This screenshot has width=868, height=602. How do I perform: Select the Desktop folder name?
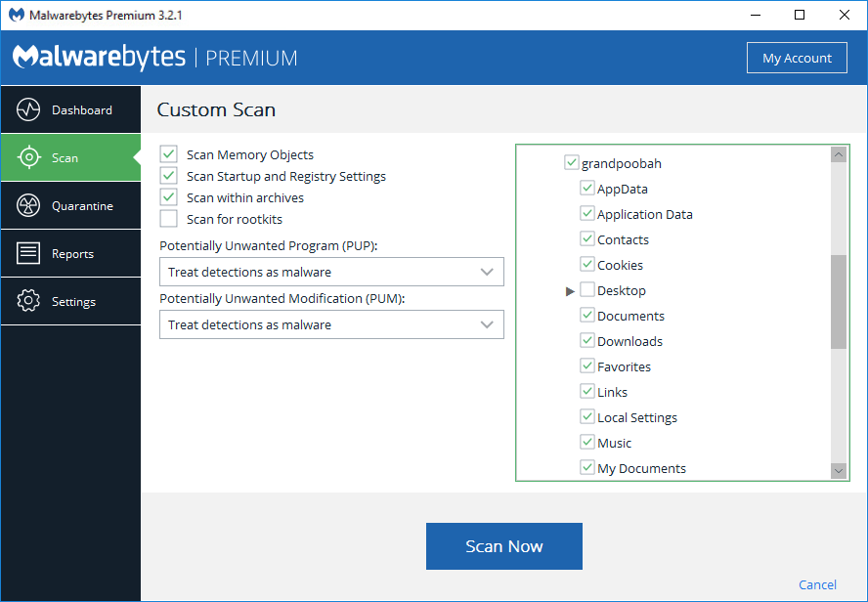click(621, 291)
